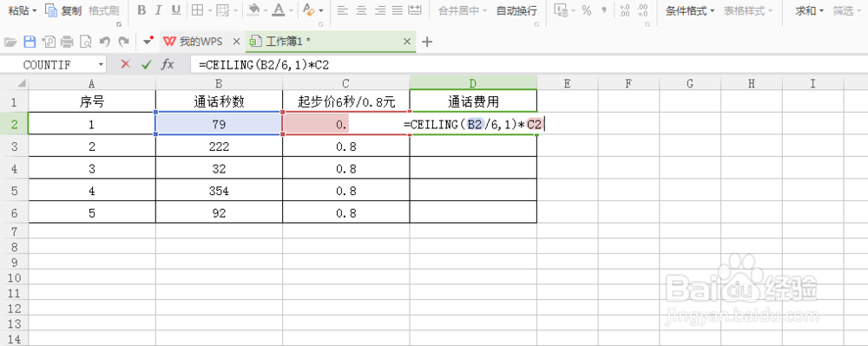Click in the formula bar text
The image size is (868, 346).
(x=264, y=65)
